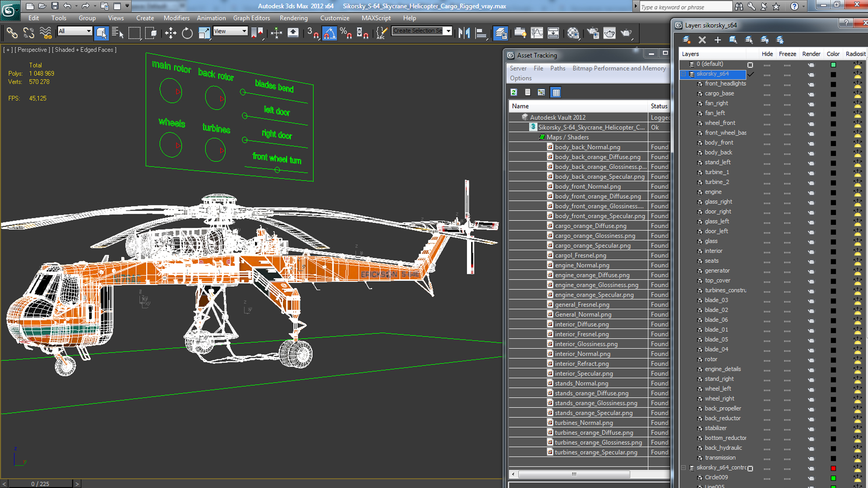The height and width of the screenshot is (488, 868).
Task: Click Asset Tracking Options menu
Action: click(521, 78)
